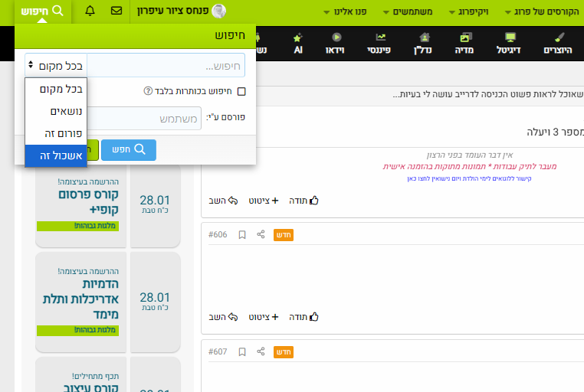Open the דיגיטל monitor category

(x=509, y=44)
